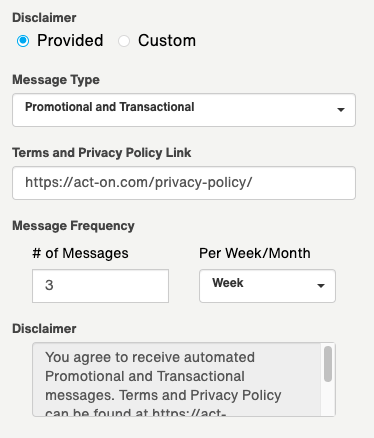The image size is (374, 438).
Task: Click Promotional and Transactional selected text
Action: click(110, 107)
